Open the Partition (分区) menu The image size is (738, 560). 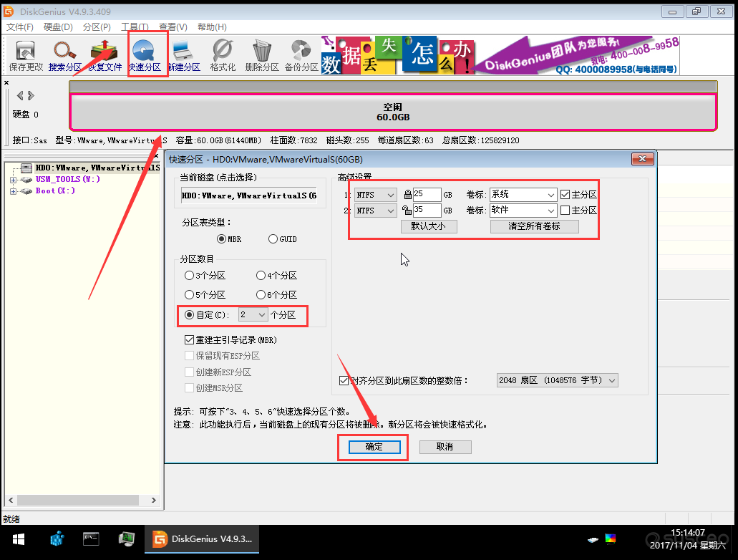pos(97,26)
